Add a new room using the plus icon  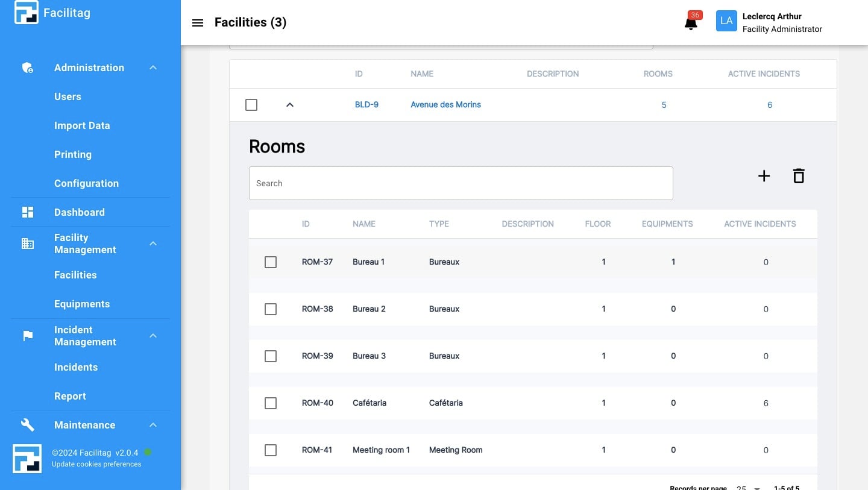pyautogui.click(x=764, y=175)
